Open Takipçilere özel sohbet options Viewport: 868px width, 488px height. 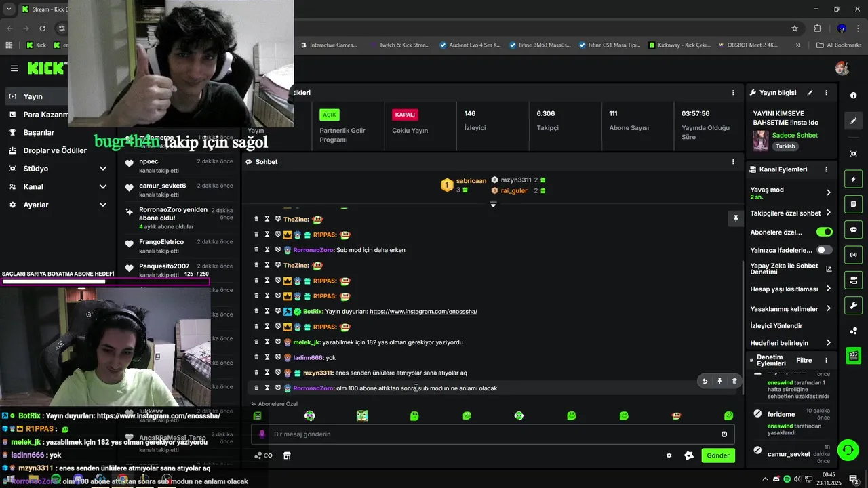(x=829, y=213)
